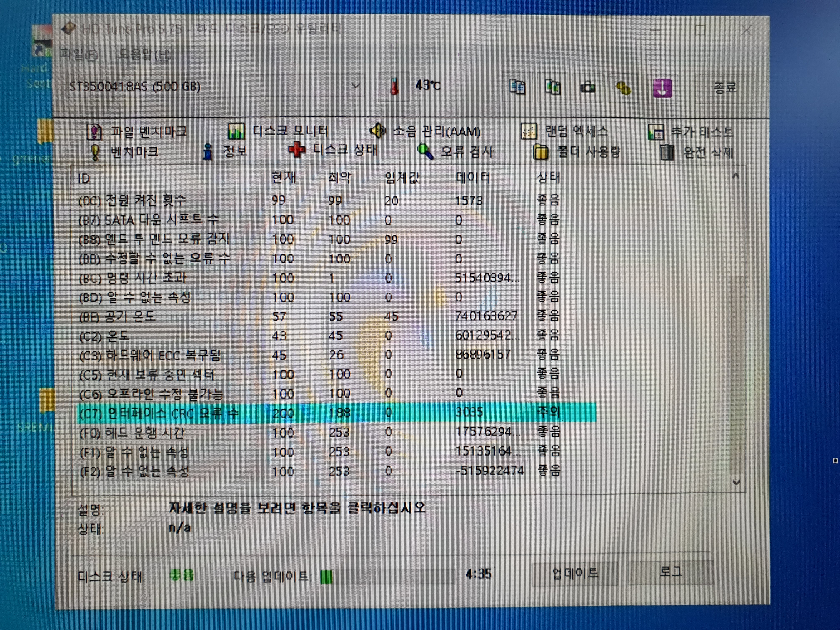Switch to the 추가 테스트 tab

690,132
